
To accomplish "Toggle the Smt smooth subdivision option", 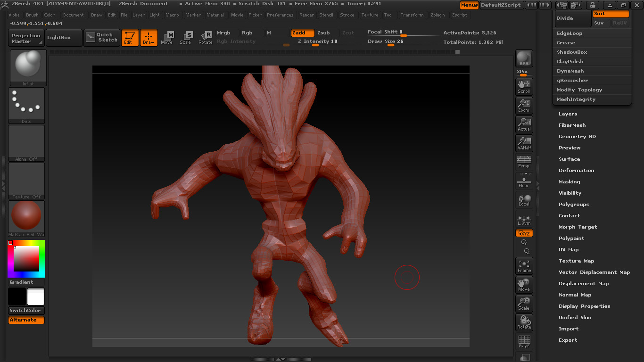I will click(611, 14).
